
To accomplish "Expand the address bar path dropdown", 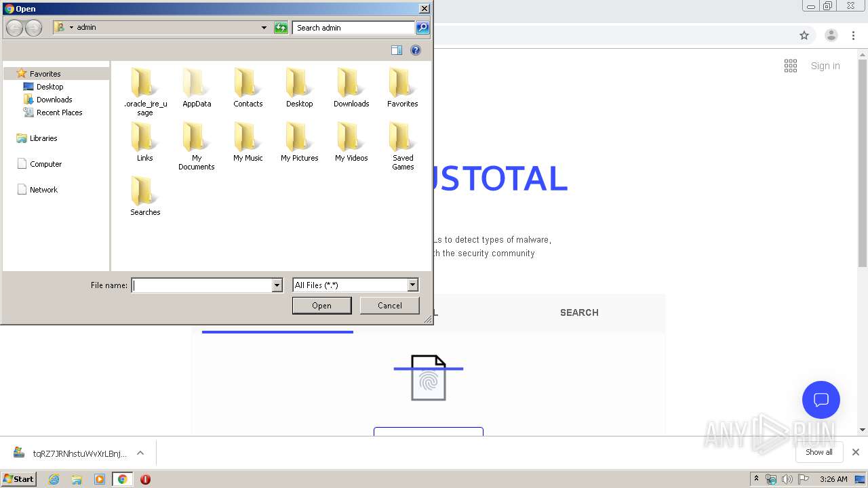I will pos(264,28).
